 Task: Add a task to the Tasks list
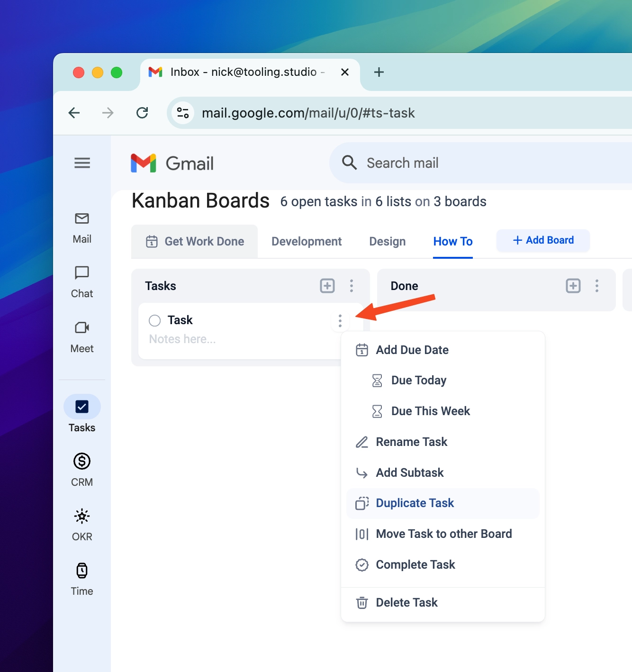pyautogui.click(x=327, y=286)
